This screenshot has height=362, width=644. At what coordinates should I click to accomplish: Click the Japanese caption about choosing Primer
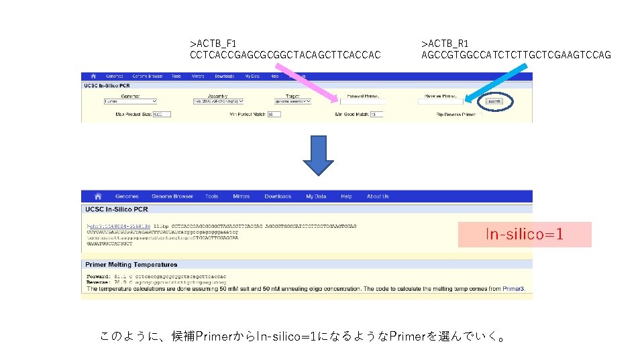click(x=303, y=337)
